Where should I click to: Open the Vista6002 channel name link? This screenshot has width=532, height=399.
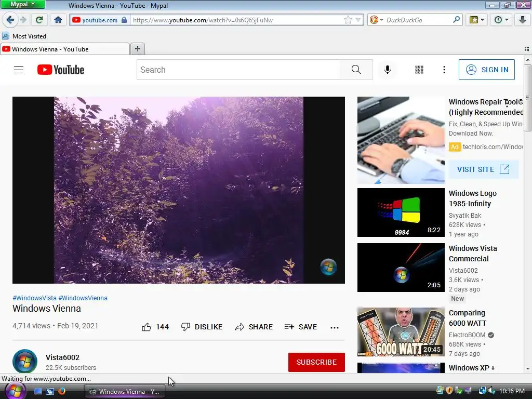coord(62,357)
